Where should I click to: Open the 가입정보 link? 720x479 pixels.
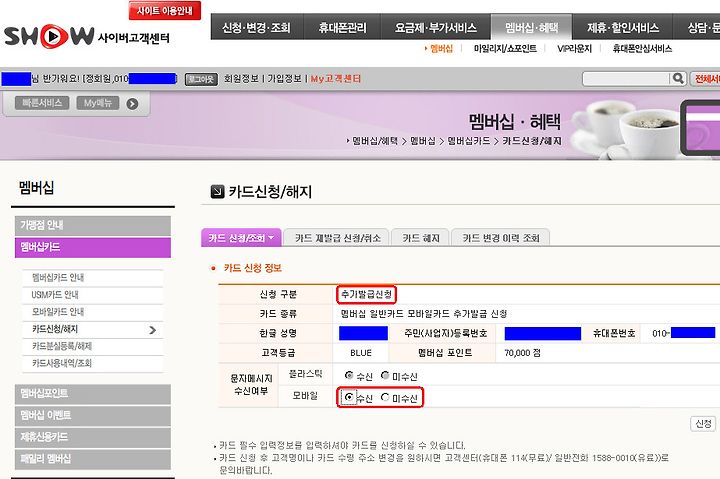[x=284, y=79]
